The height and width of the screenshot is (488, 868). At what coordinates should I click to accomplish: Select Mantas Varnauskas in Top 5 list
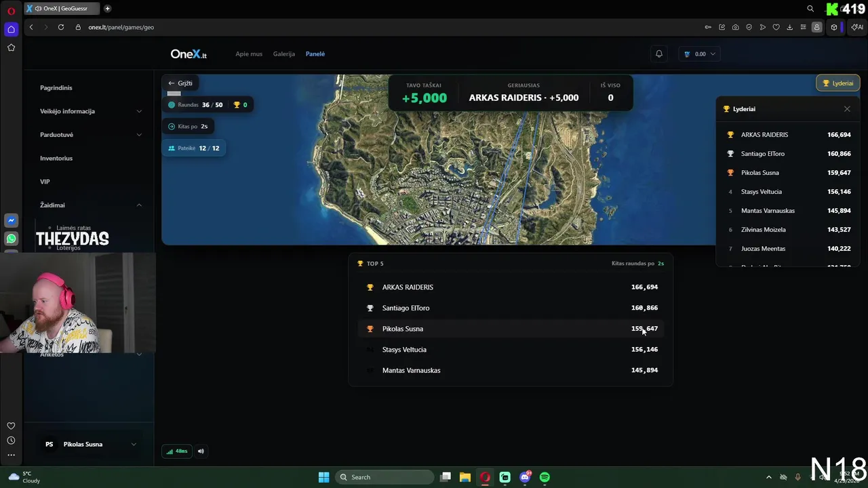(511, 370)
